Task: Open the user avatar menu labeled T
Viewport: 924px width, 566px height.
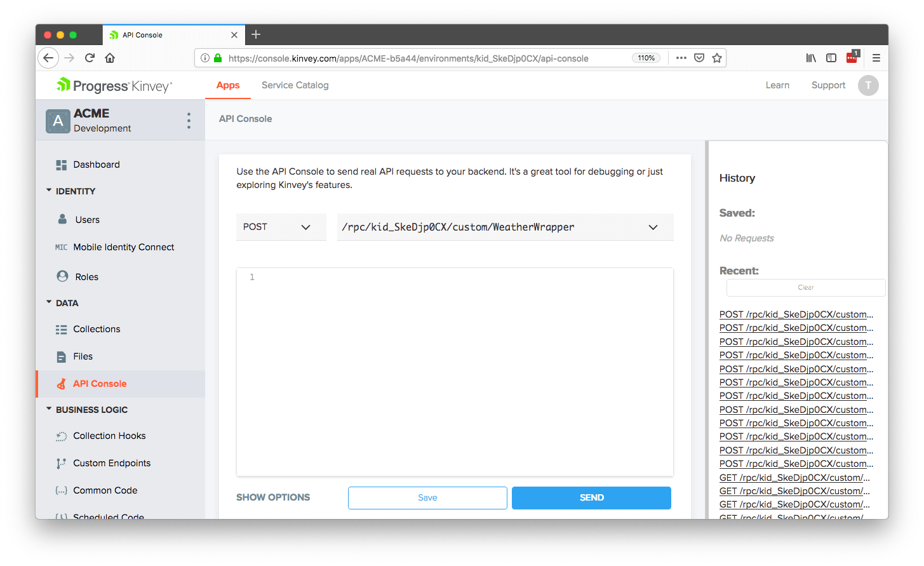Action: 868,85
